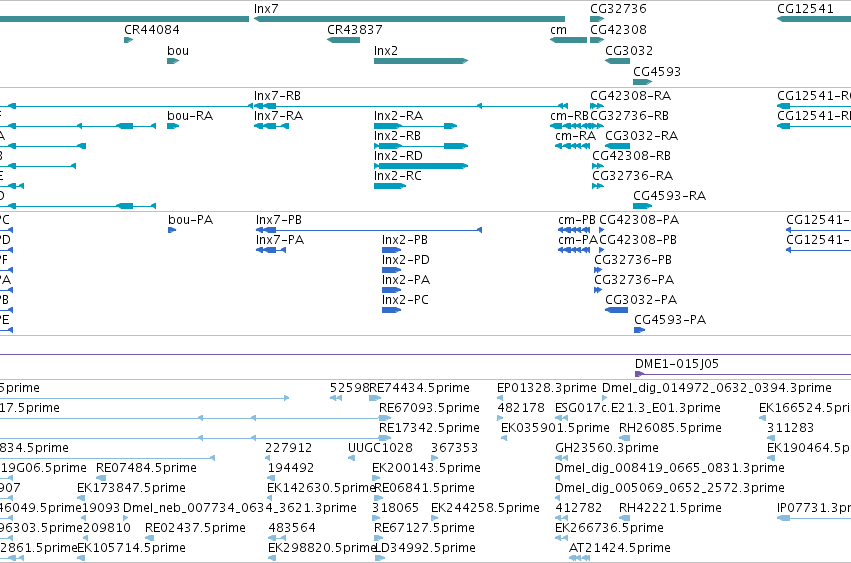Image resolution: width=851 pixels, height=563 pixels.
Task: Select the cm-RA transcript label
Action: point(575,136)
